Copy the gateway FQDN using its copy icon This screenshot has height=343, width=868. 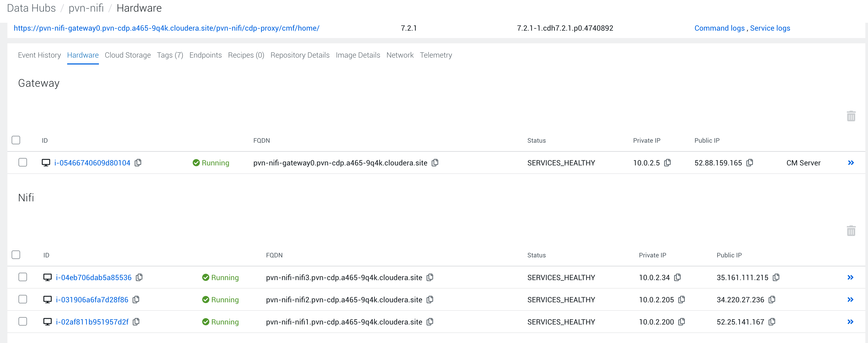point(435,163)
